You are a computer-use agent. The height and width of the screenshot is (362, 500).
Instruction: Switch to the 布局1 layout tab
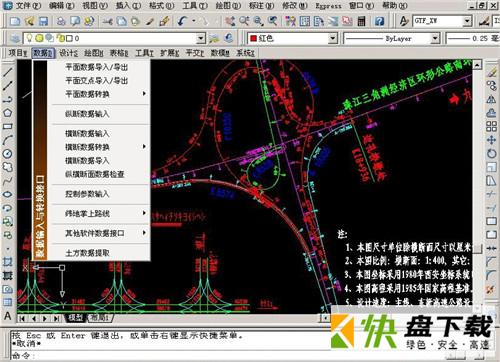(100, 318)
